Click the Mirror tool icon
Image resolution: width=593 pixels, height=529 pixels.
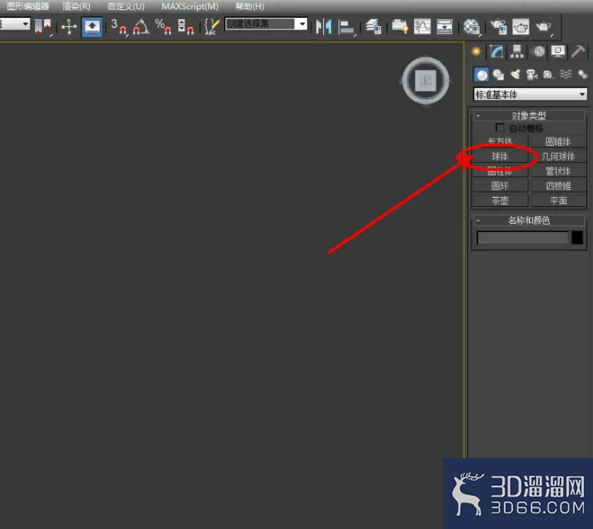[324, 27]
